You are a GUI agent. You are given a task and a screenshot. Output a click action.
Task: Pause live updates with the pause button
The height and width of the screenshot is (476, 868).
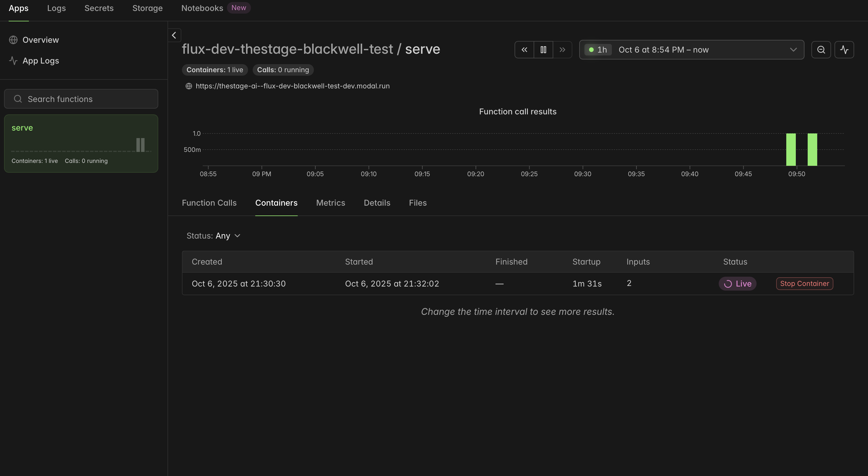543,50
